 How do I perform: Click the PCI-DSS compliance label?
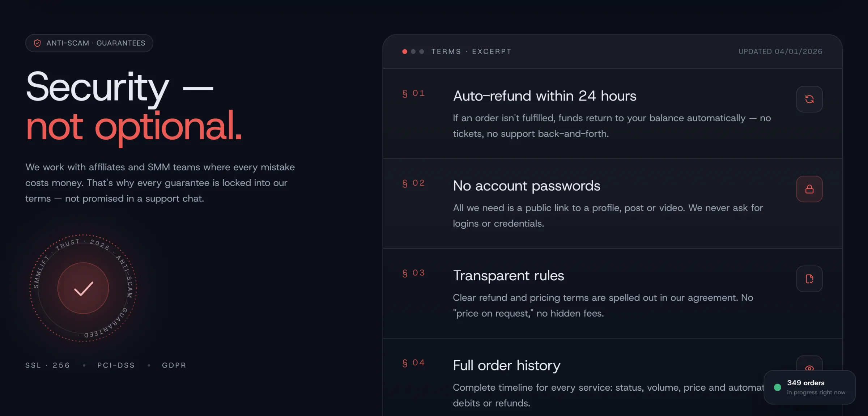coord(116,365)
